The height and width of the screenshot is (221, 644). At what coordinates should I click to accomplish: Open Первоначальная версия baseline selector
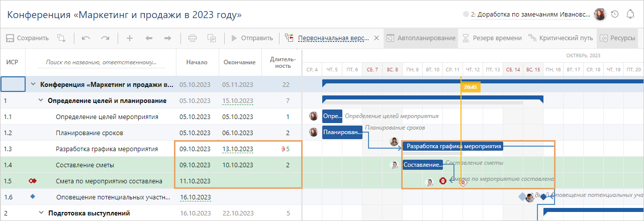point(333,38)
